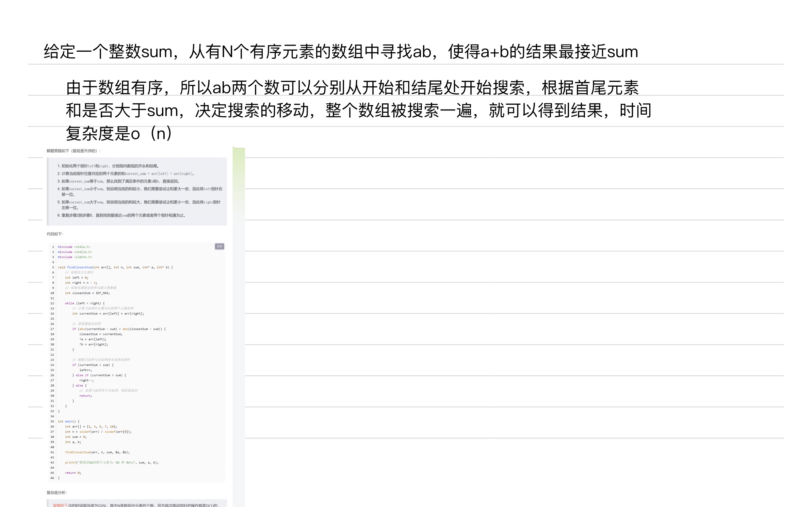Screen dimensions: 812x507
Task: Click step 6 about repeating steps 2 to 5
Action: 121,215
